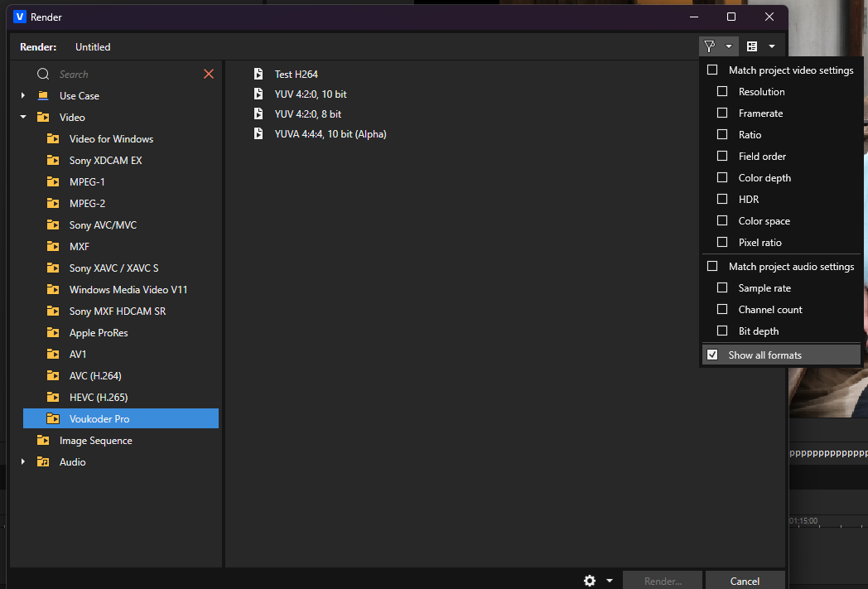Collapse the Video folder arrow
The height and width of the screenshot is (589, 868).
click(x=22, y=117)
